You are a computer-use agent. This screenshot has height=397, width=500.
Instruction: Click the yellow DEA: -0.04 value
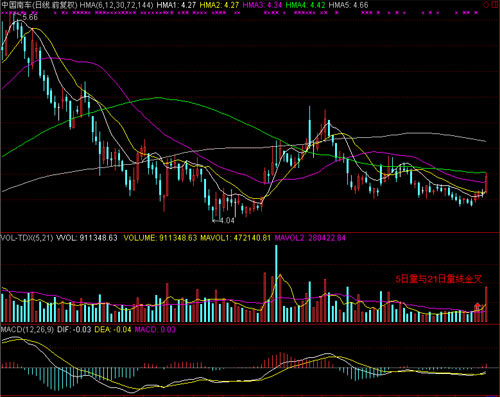click(x=113, y=330)
